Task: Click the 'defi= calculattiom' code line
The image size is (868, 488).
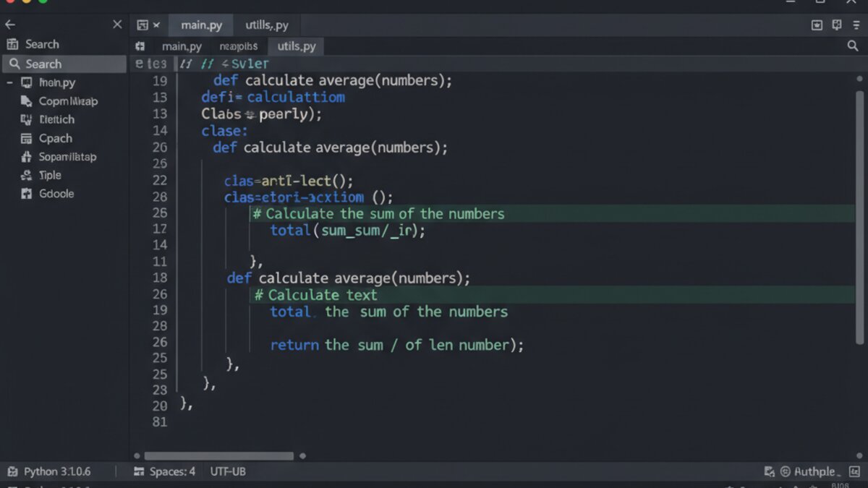Action: coord(273,97)
